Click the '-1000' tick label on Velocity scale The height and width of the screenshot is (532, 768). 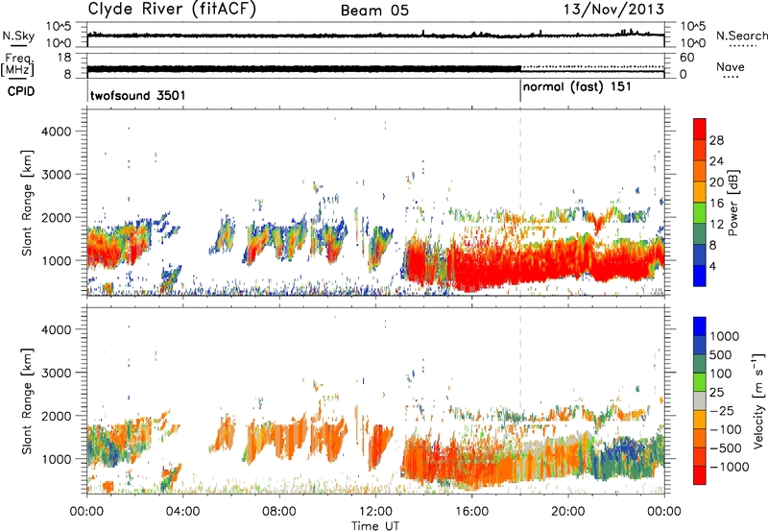click(729, 467)
